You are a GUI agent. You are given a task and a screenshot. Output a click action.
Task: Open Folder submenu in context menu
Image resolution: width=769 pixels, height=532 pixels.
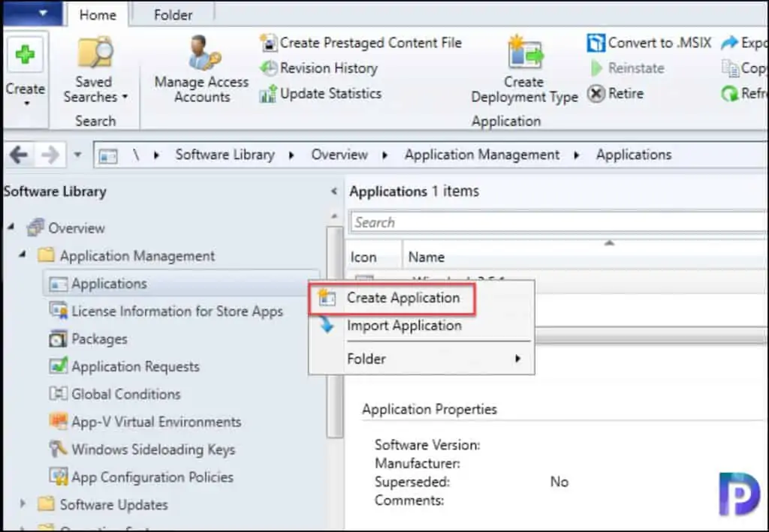click(x=422, y=359)
